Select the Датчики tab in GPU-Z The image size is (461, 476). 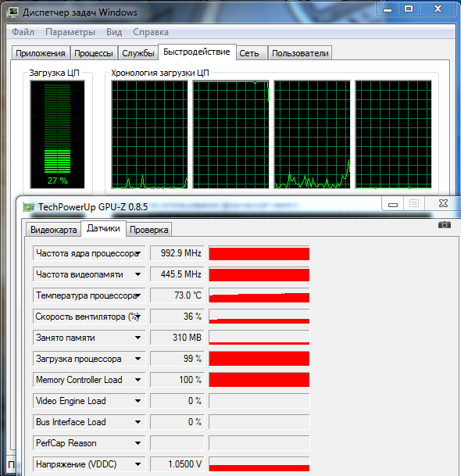pyautogui.click(x=103, y=228)
